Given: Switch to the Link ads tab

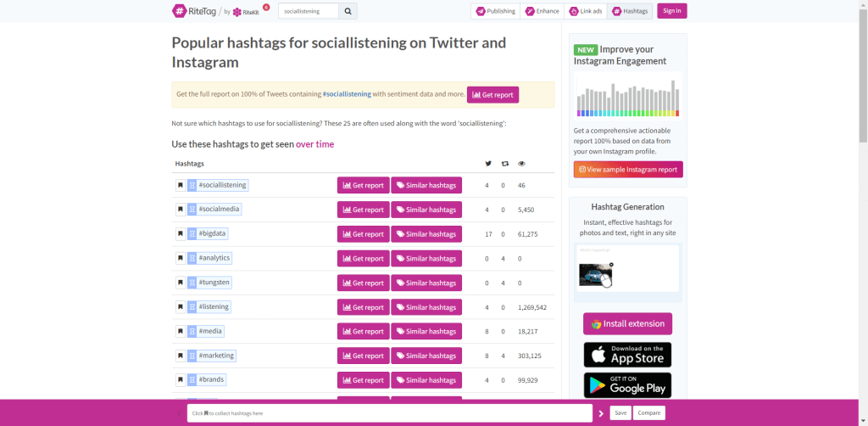Looking at the screenshot, I should pos(586,11).
